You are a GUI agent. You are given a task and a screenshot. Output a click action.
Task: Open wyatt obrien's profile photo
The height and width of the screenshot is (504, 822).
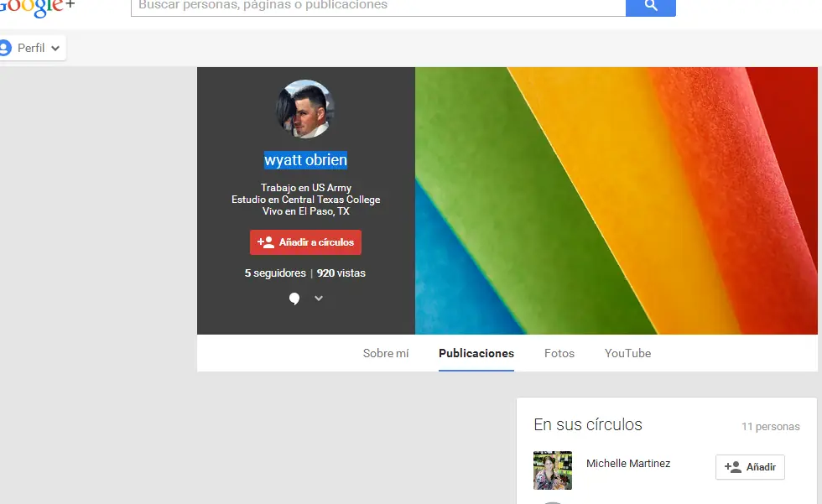tap(305, 109)
